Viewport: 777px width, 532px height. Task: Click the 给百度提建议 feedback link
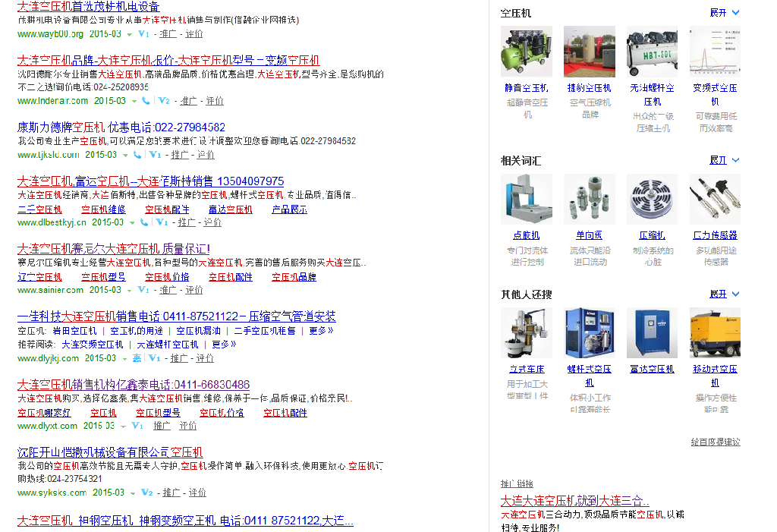pos(716,442)
